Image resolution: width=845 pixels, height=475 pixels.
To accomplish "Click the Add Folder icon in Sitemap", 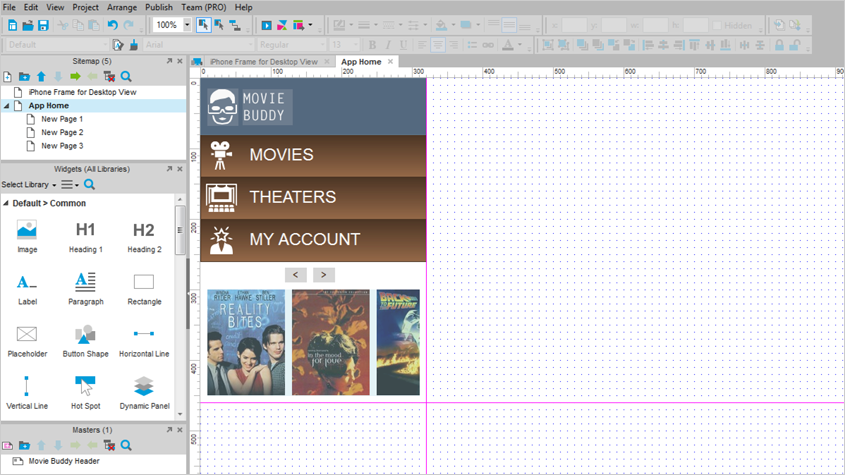I will [24, 77].
